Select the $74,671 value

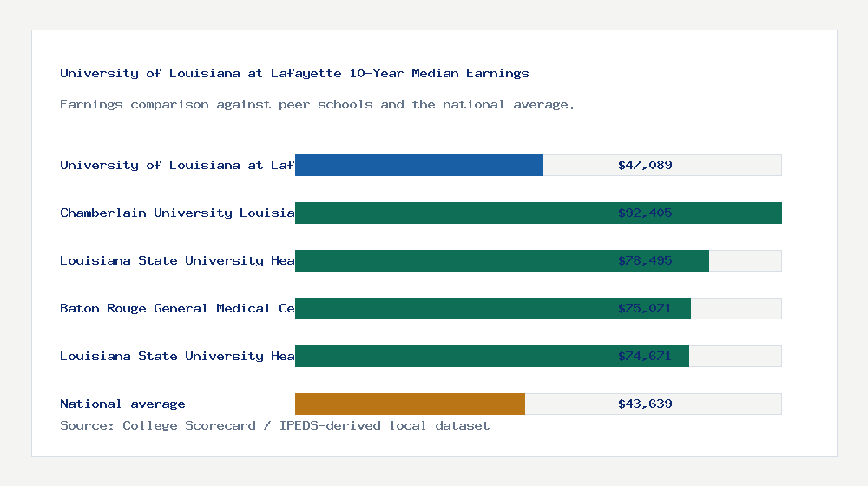(645, 356)
